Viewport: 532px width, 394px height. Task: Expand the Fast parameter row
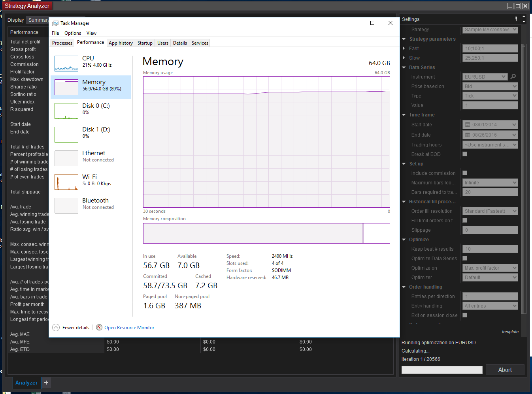(x=404, y=49)
